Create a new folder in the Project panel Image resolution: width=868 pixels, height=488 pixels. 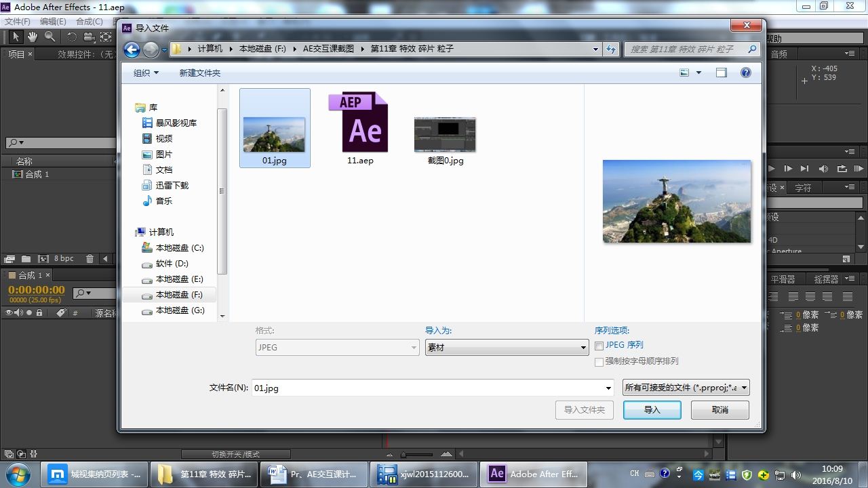(x=26, y=258)
